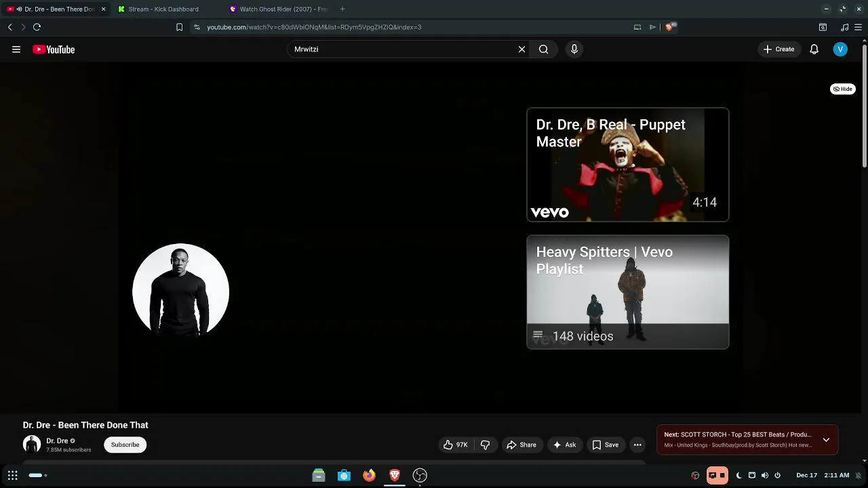Open the YouTube guide hamburger menu
This screenshot has width=868, height=488.
click(16, 49)
